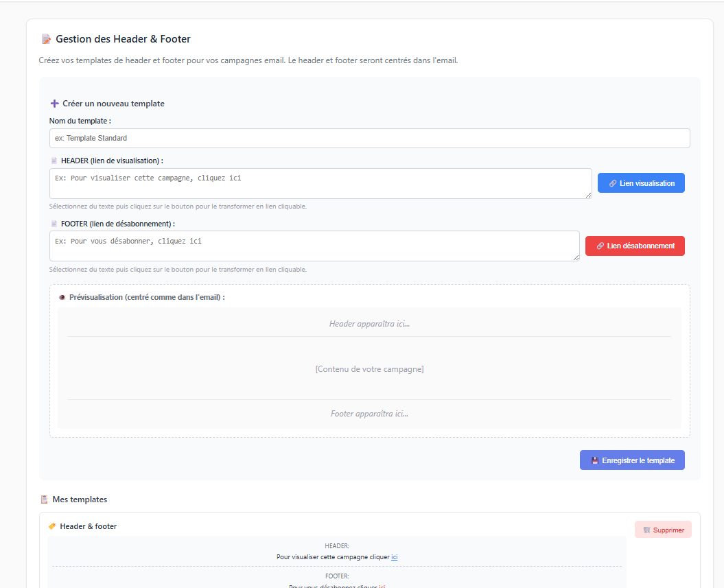Focus the Nom du template input field
This screenshot has height=588, width=724.
[369, 138]
